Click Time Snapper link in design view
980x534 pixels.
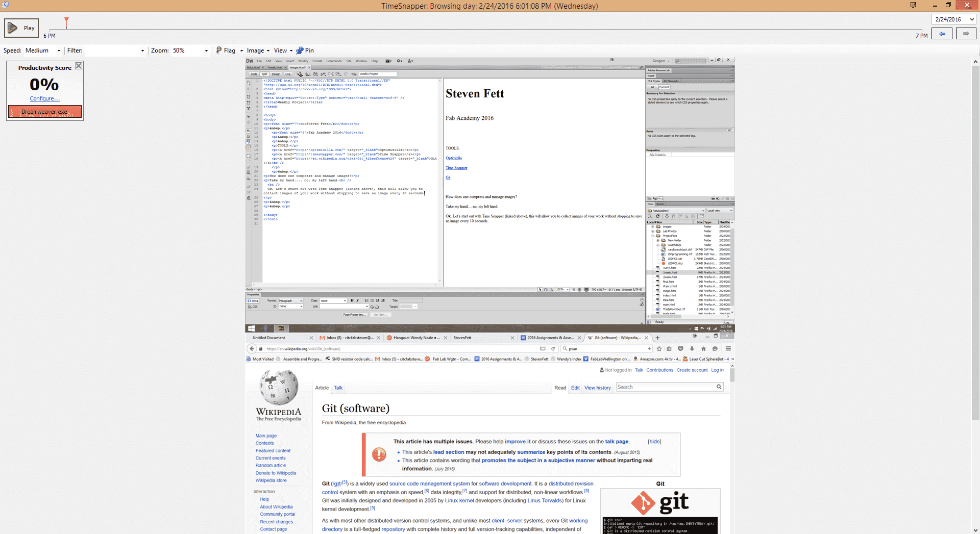point(456,168)
